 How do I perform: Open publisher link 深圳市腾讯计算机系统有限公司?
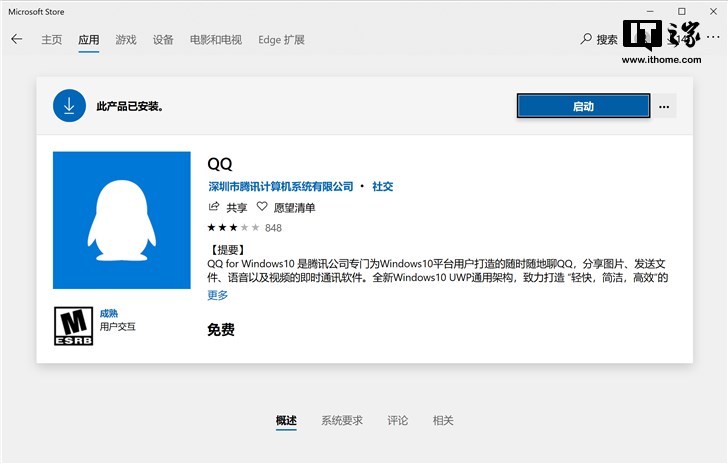281,186
